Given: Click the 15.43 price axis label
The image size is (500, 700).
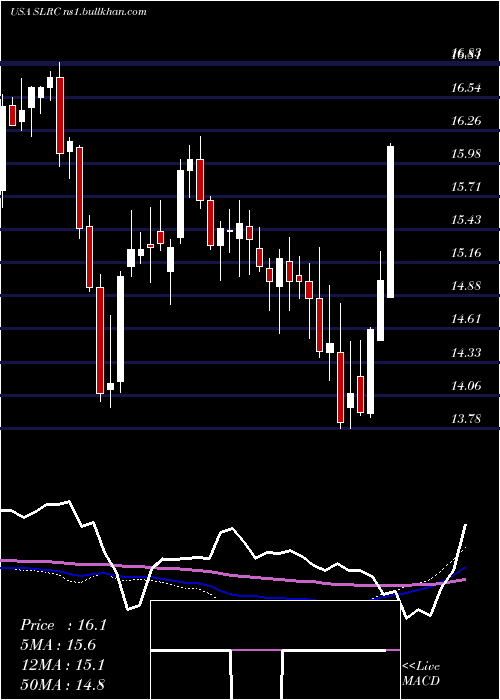Looking at the screenshot, I should click(466, 220).
